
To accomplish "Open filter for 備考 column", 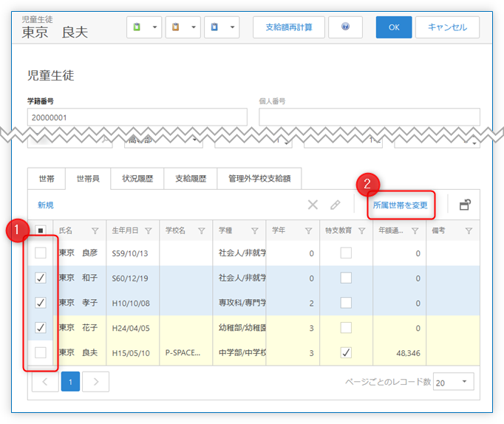I will click(469, 230).
